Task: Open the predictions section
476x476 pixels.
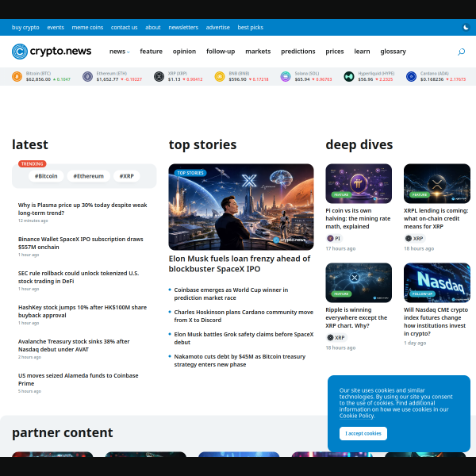Action: point(298,52)
